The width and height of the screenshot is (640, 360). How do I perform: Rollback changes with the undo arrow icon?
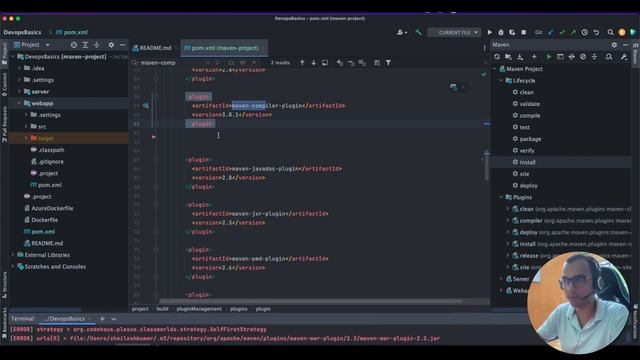596,32
